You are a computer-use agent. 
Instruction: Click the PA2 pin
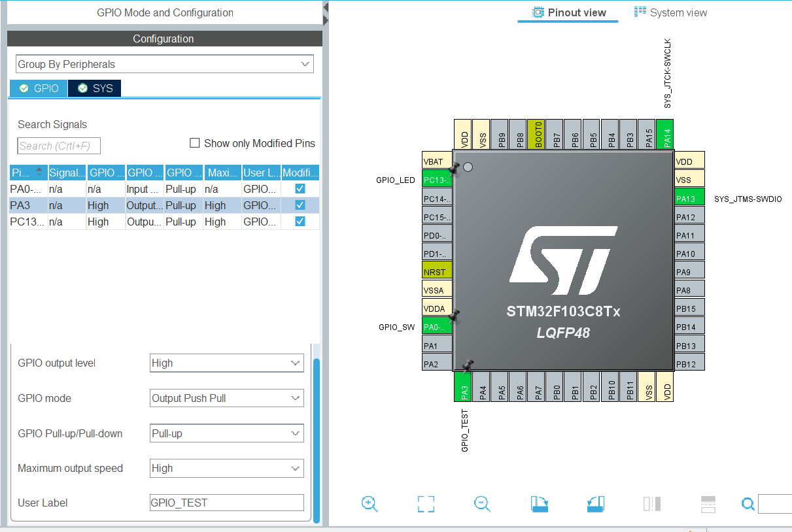point(437,363)
